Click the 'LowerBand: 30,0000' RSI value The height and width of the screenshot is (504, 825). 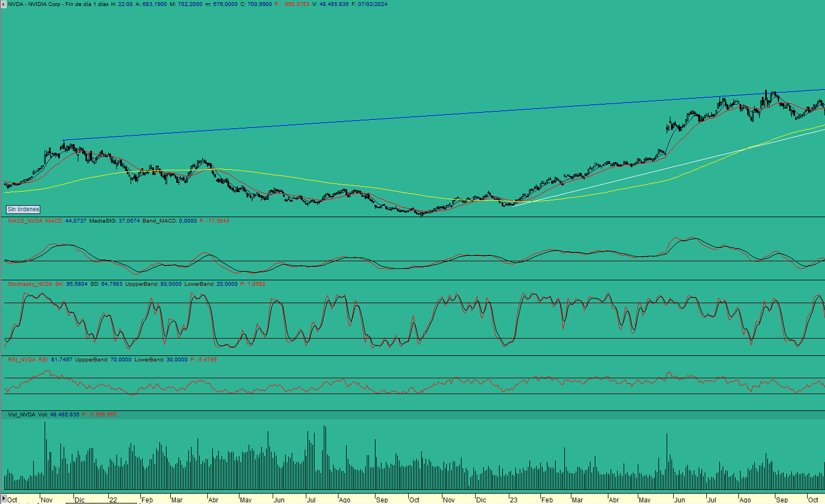point(161,360)
